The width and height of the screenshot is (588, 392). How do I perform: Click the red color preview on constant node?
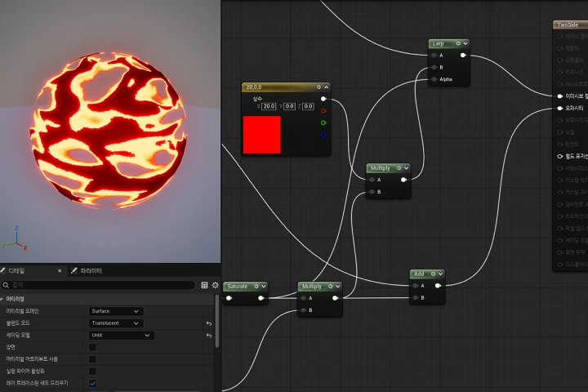(262, 135)
